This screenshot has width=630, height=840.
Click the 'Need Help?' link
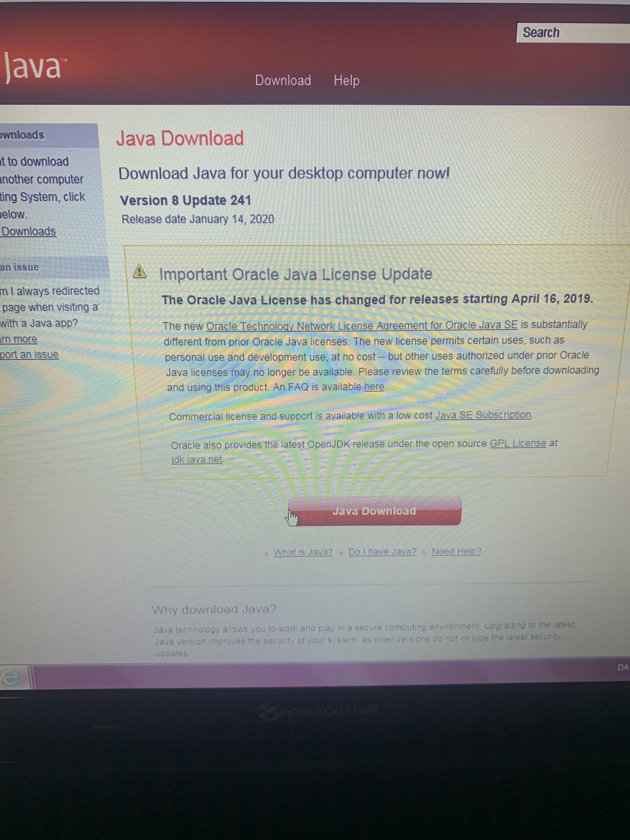[x=456, y=551]
